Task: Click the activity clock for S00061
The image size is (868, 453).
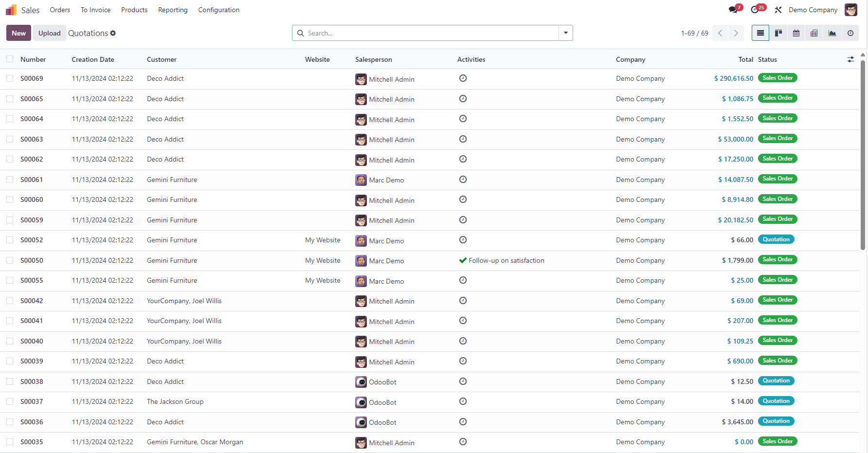Action: coord(463,180)
